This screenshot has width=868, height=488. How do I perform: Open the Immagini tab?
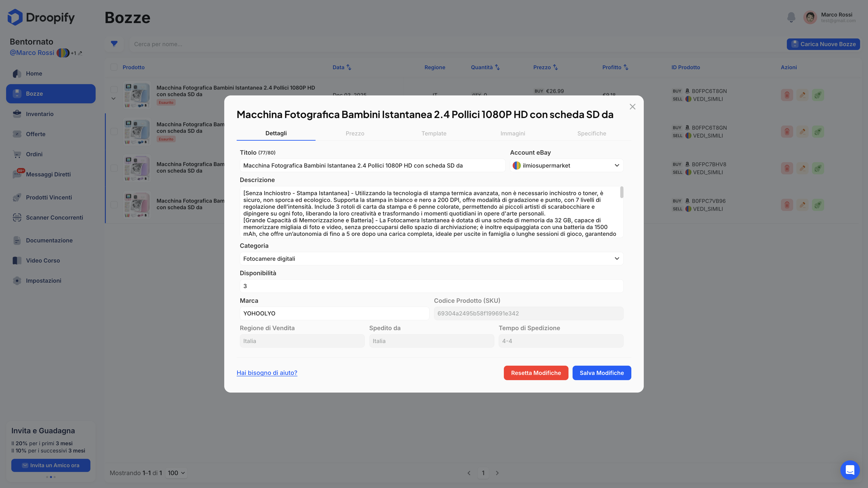tap(512, 133)
